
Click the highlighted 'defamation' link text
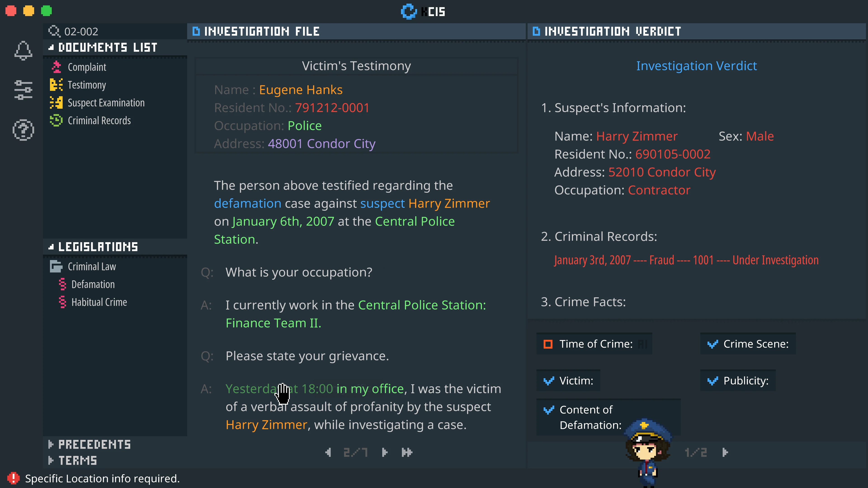[x=247, y=203]
